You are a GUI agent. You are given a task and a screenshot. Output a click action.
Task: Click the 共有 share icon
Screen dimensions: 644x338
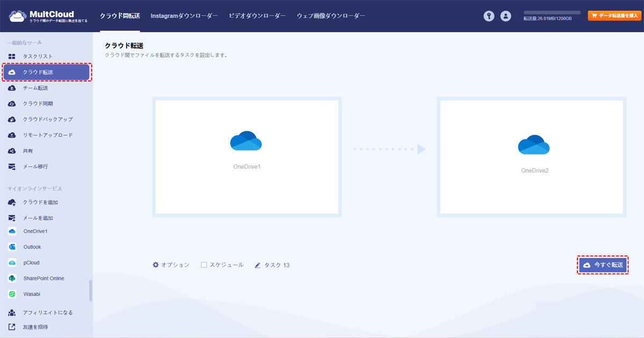coord(12,151)
